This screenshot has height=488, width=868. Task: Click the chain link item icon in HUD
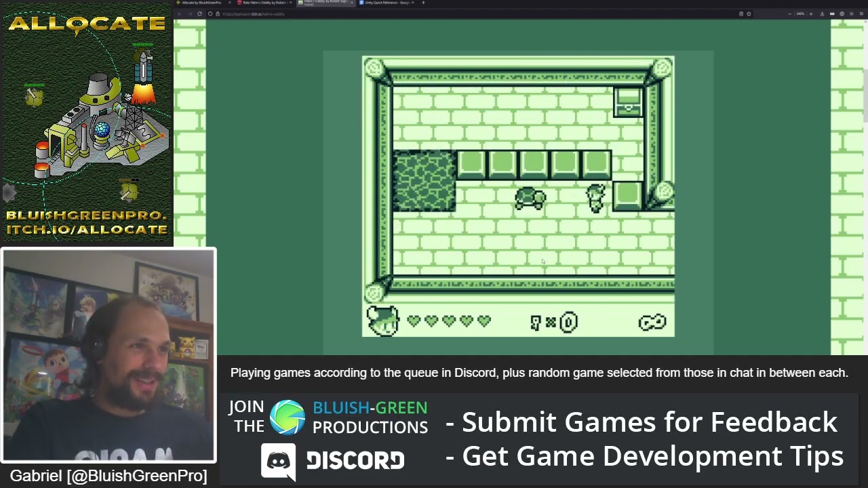point(652,323)
